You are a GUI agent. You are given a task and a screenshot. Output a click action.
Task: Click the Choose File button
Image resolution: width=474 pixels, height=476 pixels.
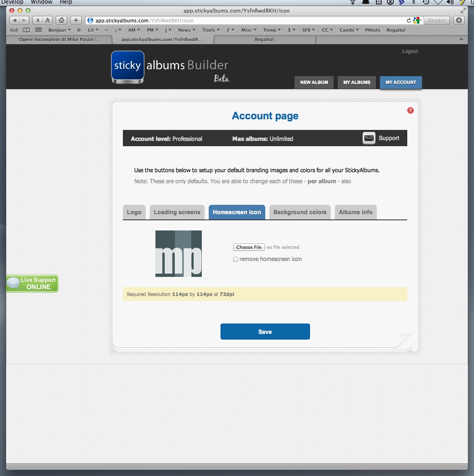click(249, 247)
